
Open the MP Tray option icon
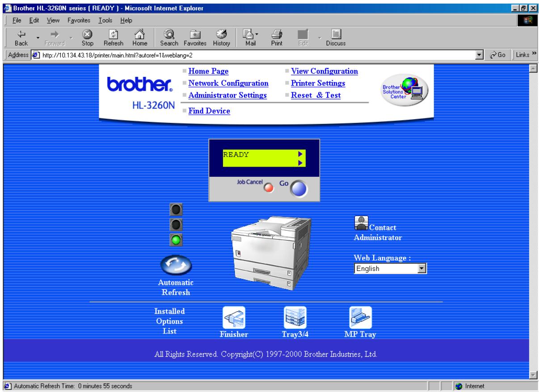(x=360, y=318)
